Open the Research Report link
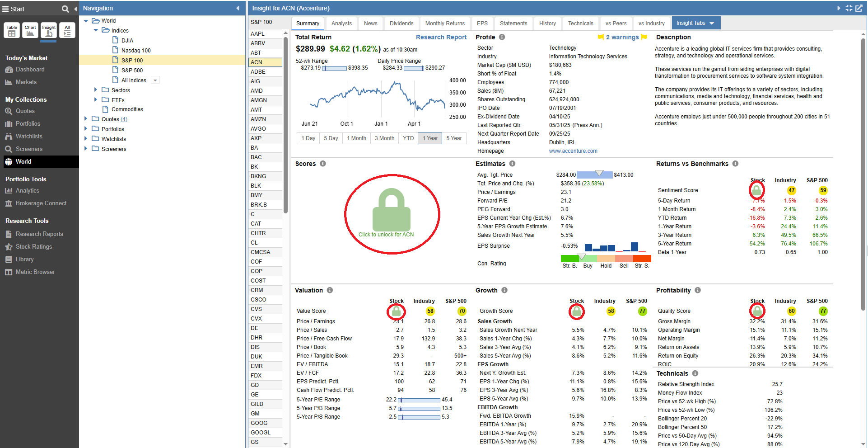 441,37
